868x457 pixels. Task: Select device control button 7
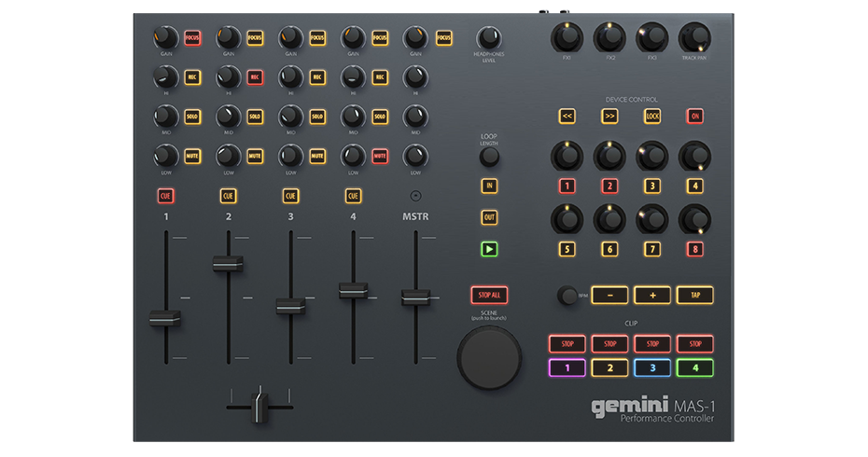(x=652, y=250)
